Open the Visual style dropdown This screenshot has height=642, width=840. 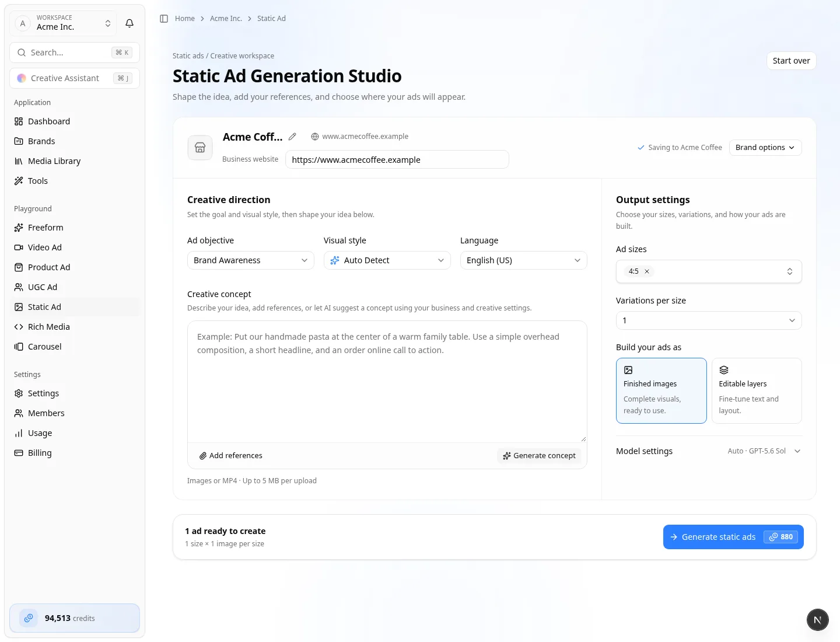[x=387, y=260]
